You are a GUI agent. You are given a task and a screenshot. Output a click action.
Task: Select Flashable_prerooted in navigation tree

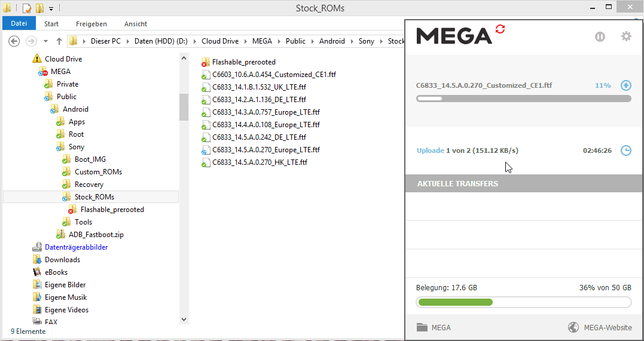(x=112, y=209)
